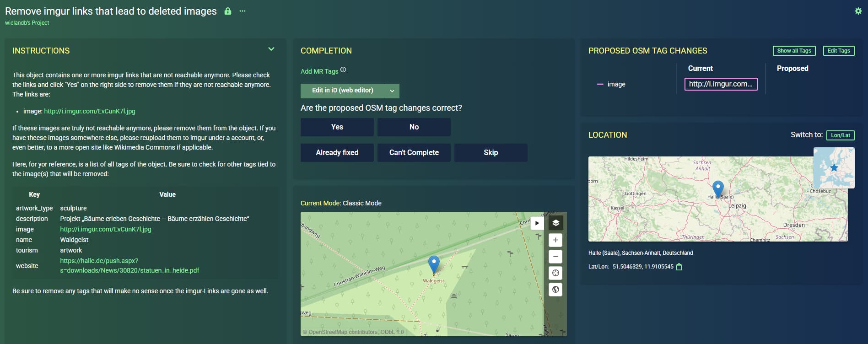Click the green lock icon beside the title

tap(227, 11)
